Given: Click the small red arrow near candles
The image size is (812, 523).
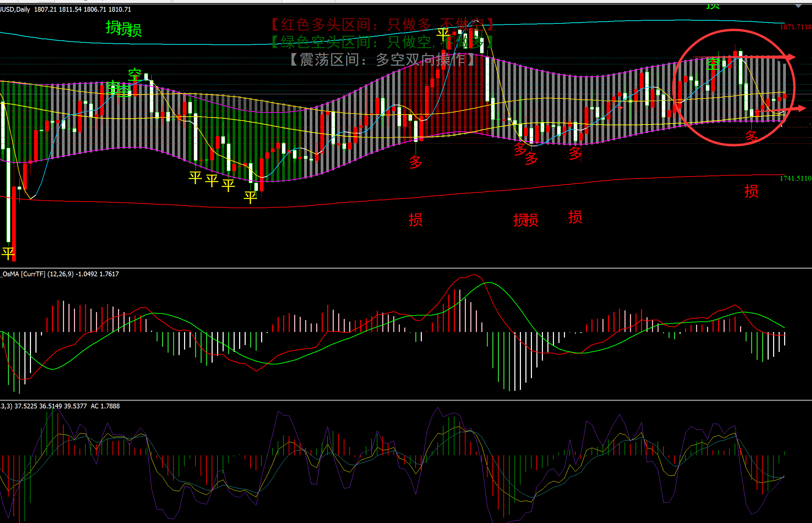Looking at the screenshot, I should [619, 108].
